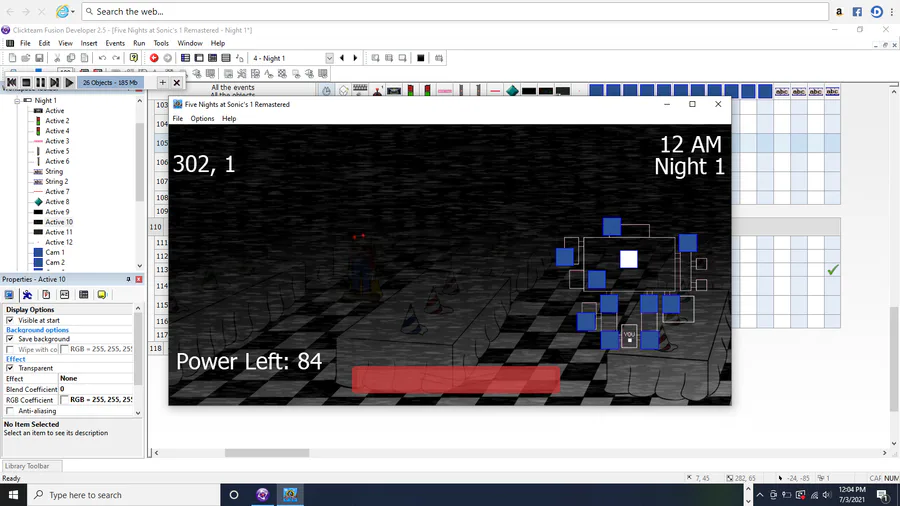
Task: Open the File menu in game window
Action: [x=178, y=119]
